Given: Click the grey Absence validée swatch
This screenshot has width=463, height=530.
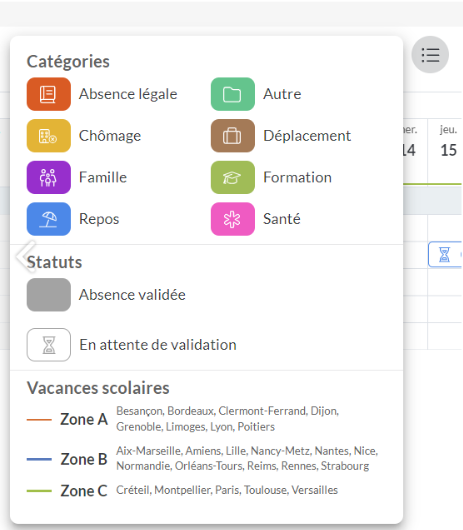Looking at the screenshot, I should [49, 295].
